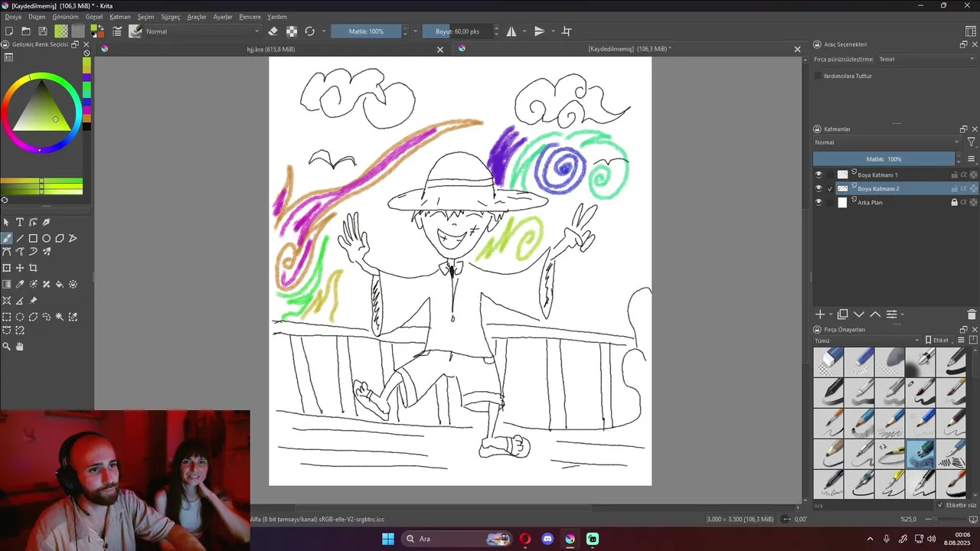The width and height of the screenshot is (980, 551).
Task: Switch to the hjj.kra document tab
Action: [x=271, y=49]
